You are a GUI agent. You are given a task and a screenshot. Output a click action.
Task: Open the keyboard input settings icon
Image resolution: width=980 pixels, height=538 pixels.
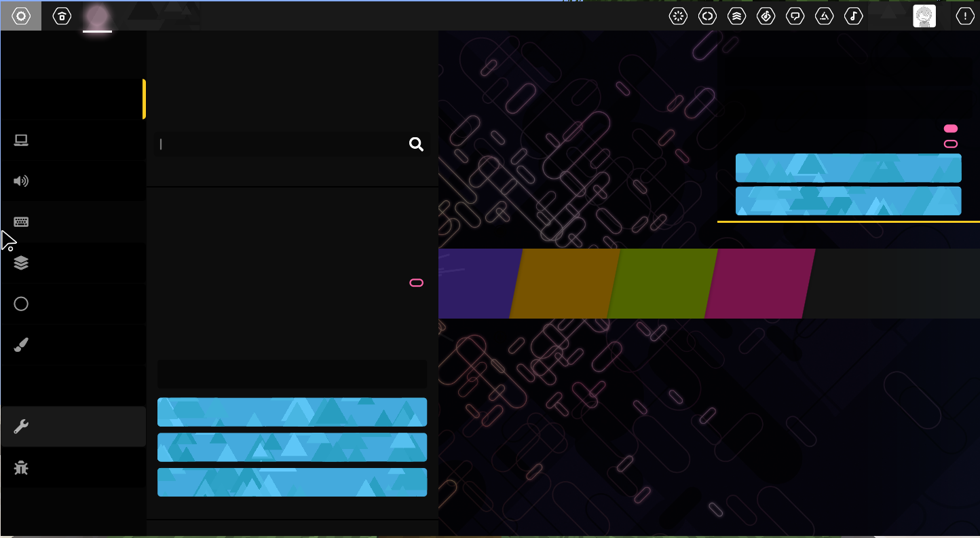coord(21,221)
